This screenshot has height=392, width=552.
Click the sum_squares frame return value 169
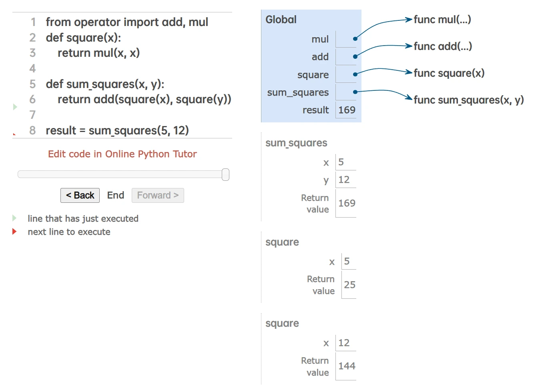pyautogui.click(x=347, y=203)
